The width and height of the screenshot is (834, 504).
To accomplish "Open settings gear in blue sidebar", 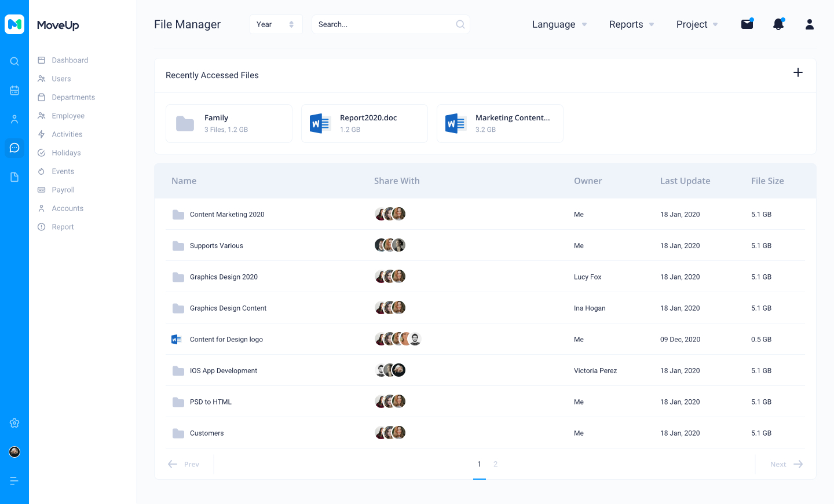I will point(14,423).
